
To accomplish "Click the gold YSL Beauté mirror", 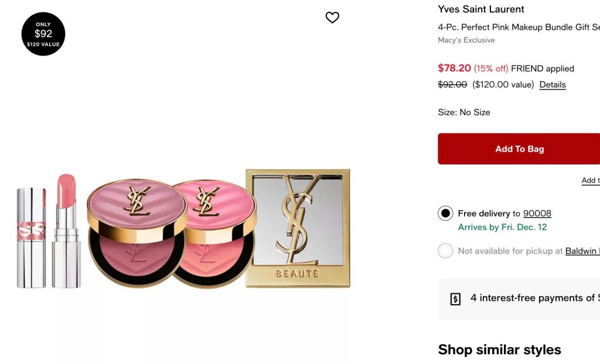I will coord(298,228).
